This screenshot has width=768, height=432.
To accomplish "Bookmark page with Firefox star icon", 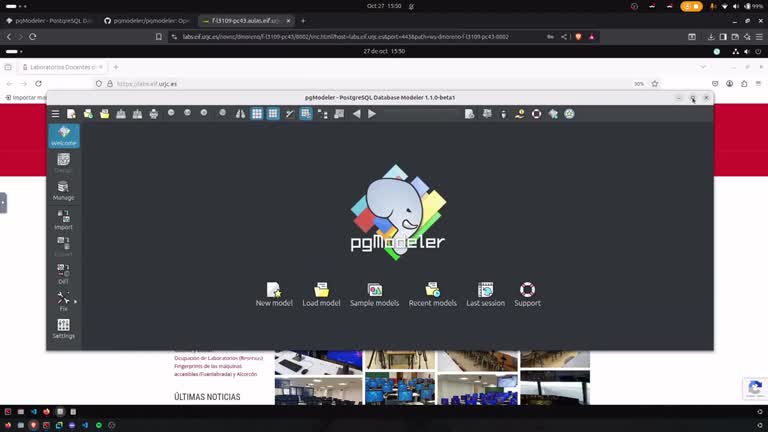I will (x=655, y=84).
